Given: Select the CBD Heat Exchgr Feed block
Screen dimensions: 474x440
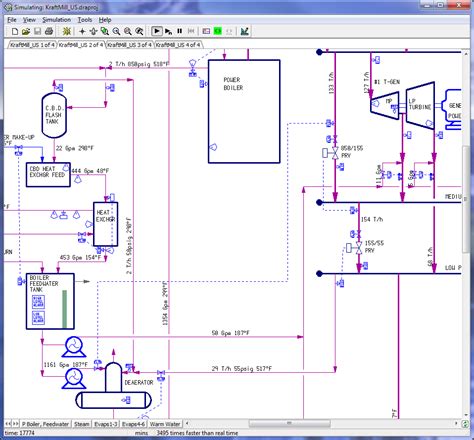Looking at the screenshot, I should tap(48, 174).
